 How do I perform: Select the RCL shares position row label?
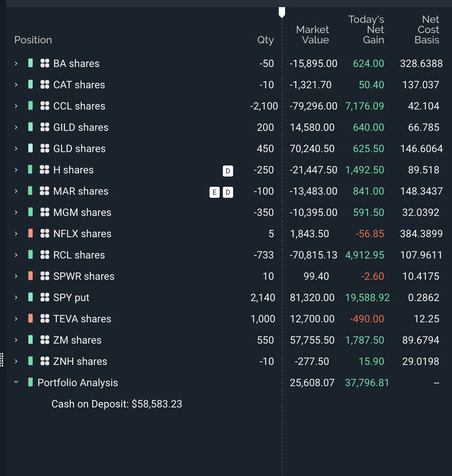click(x=79, y=255)
